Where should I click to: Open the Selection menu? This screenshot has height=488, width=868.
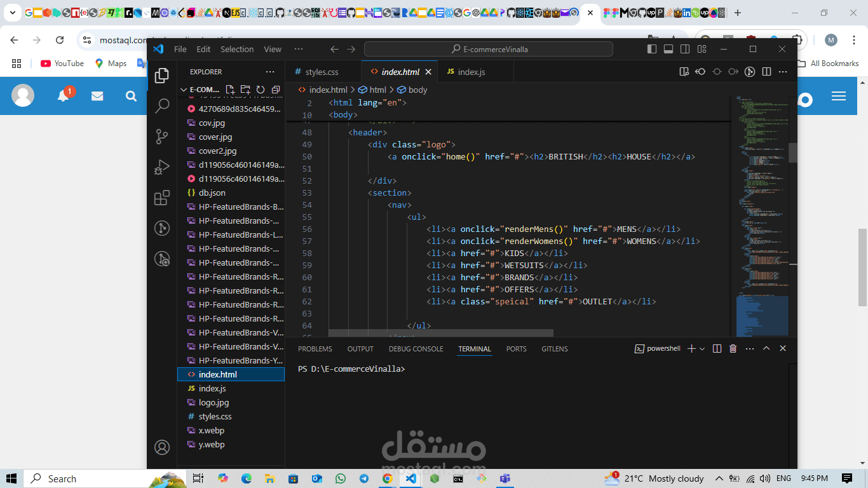(x=237, y=49)
